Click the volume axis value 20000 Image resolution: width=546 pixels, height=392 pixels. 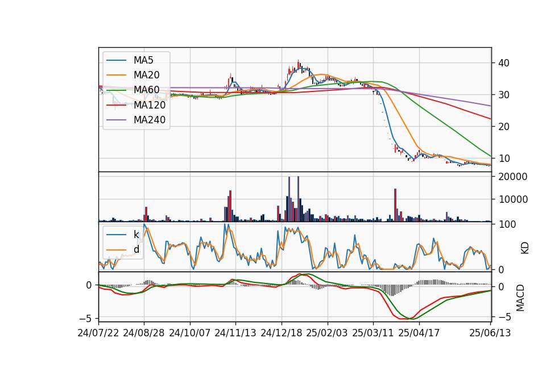(x=513, y=177)
